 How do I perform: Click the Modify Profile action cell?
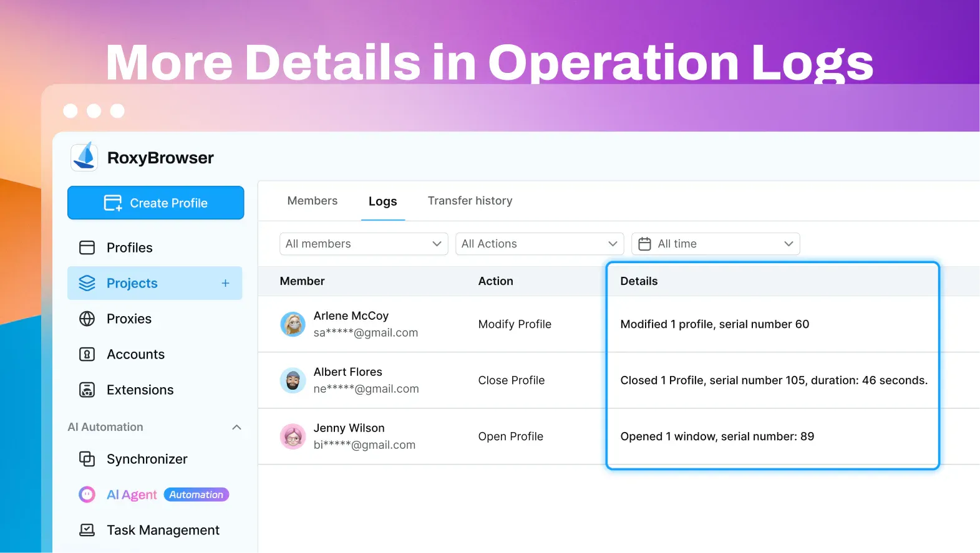(x=515, y=324)
